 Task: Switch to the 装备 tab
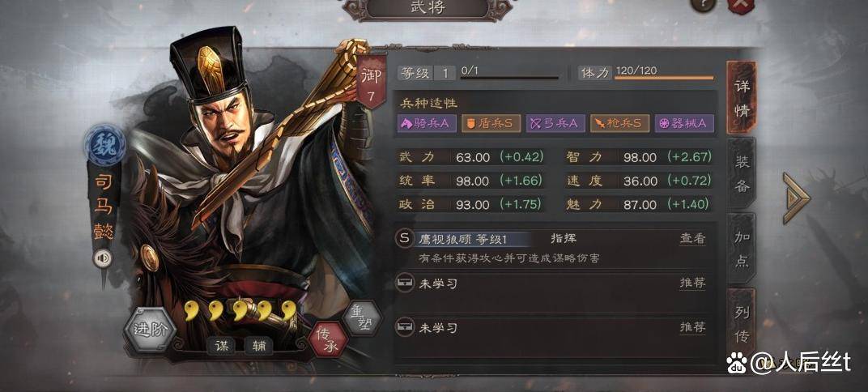742,173
